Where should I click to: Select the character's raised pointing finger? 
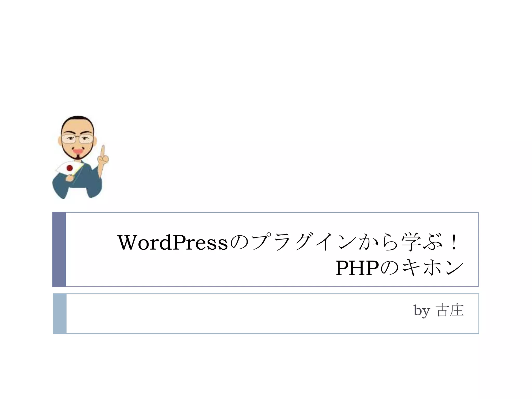[x=103, y=152]
